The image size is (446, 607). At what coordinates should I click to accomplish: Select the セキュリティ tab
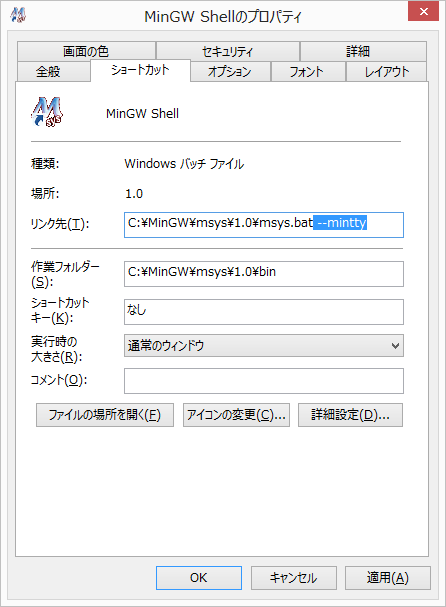click(228, 51)
